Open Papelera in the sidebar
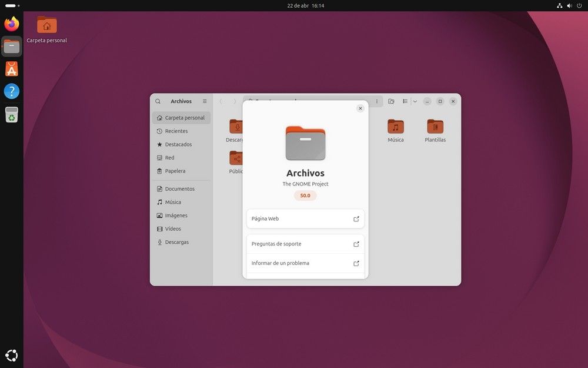 tap(182, 171)
